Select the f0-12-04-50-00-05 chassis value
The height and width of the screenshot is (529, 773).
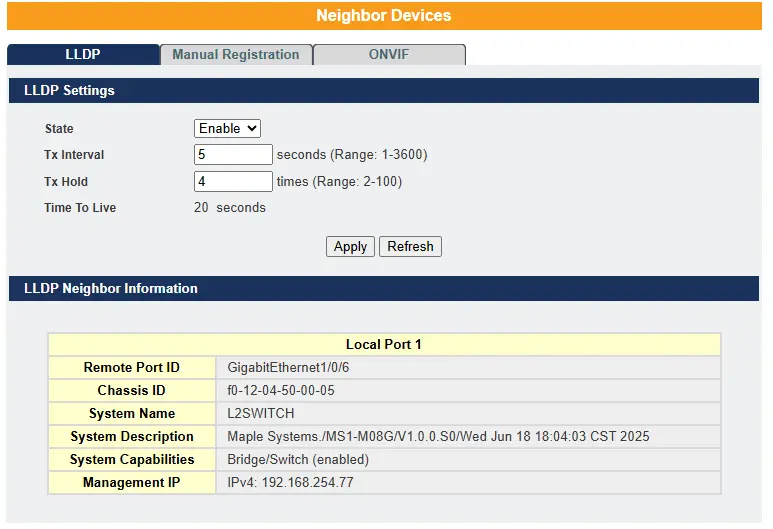coord(281,390)
